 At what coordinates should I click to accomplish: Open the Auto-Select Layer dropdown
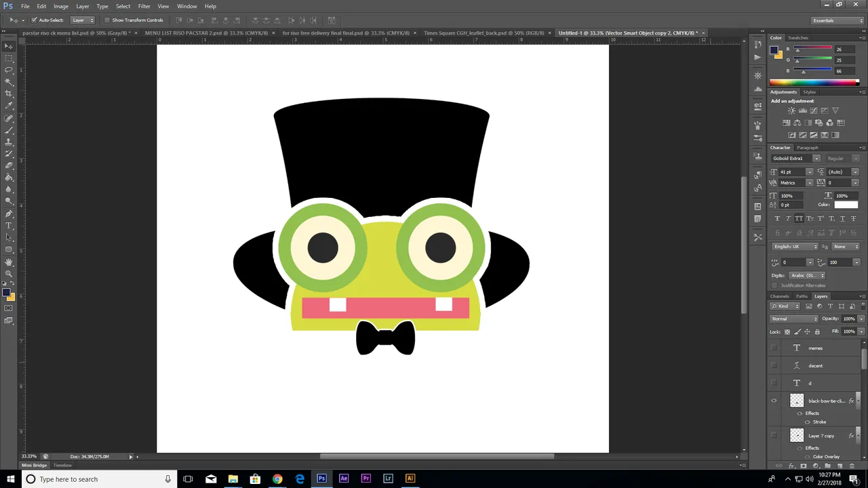[82, 20]
